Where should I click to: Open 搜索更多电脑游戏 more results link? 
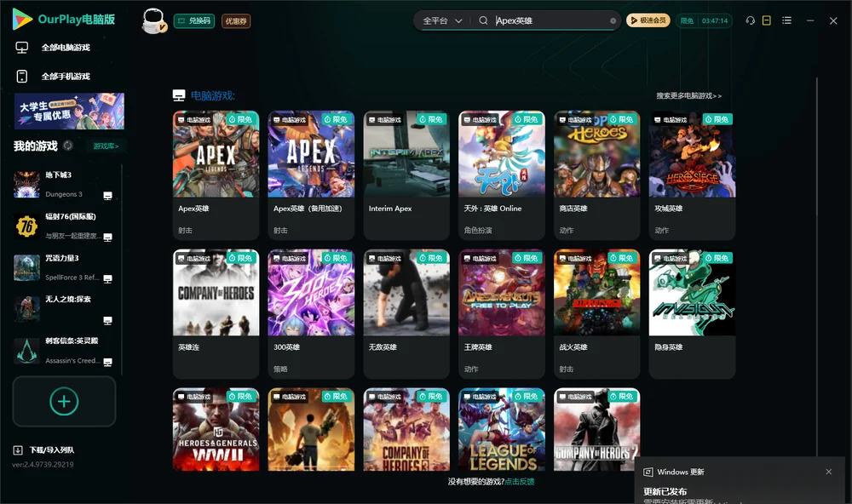pos(688,95)
